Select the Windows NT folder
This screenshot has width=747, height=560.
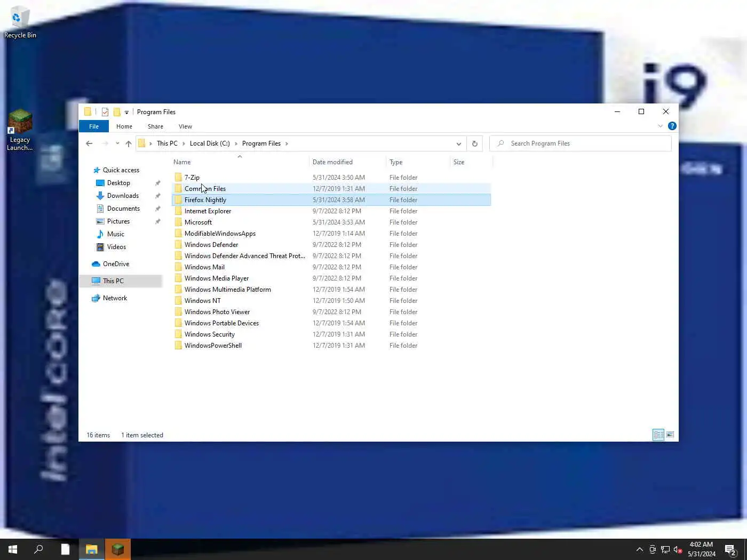point(331,301)
